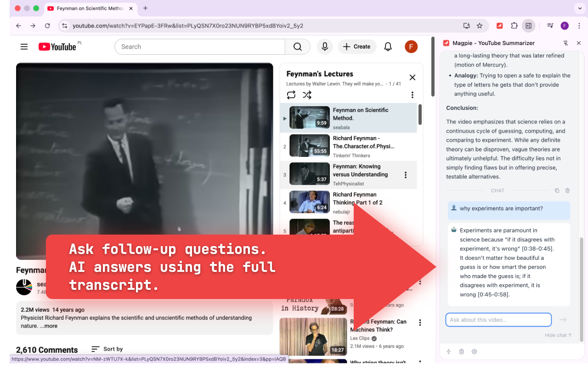Start voice search with microphone icon

coord(325,46)
